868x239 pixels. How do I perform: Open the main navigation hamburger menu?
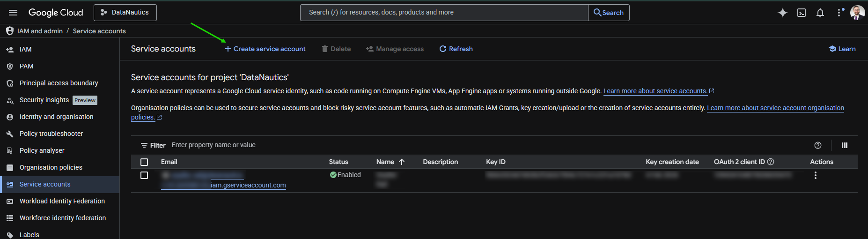pyautogui.click(x=13, y=13)
